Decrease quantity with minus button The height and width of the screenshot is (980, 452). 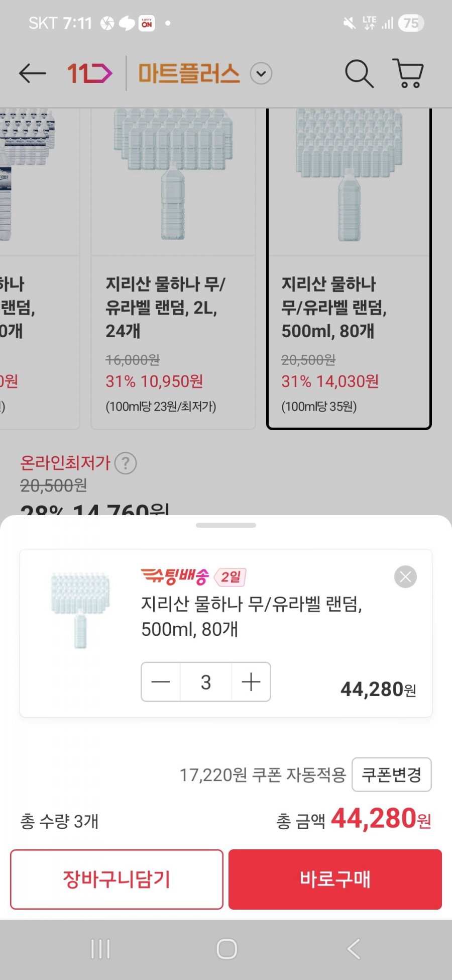coord(161,682)
